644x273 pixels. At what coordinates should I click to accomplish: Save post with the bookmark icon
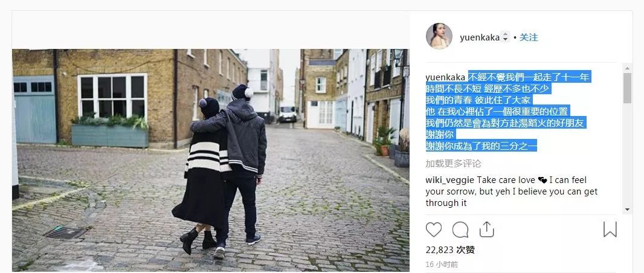tap(610, 230)
